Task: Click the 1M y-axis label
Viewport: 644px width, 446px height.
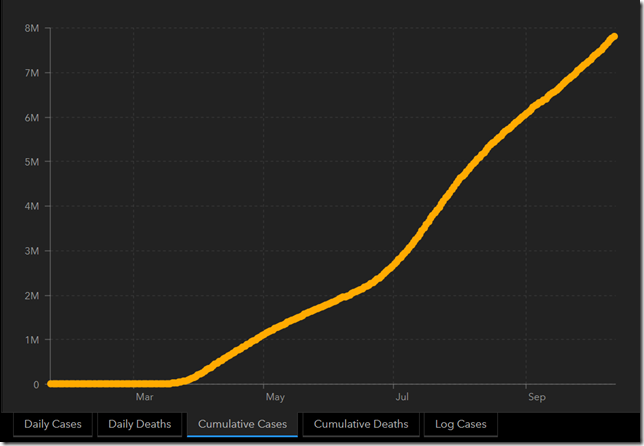Action: [32, 340]
